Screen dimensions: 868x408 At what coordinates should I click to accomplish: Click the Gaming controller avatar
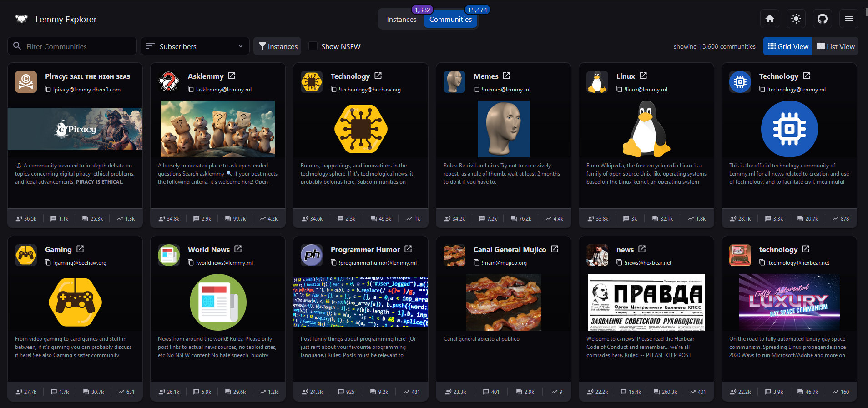tap(26, 255)
